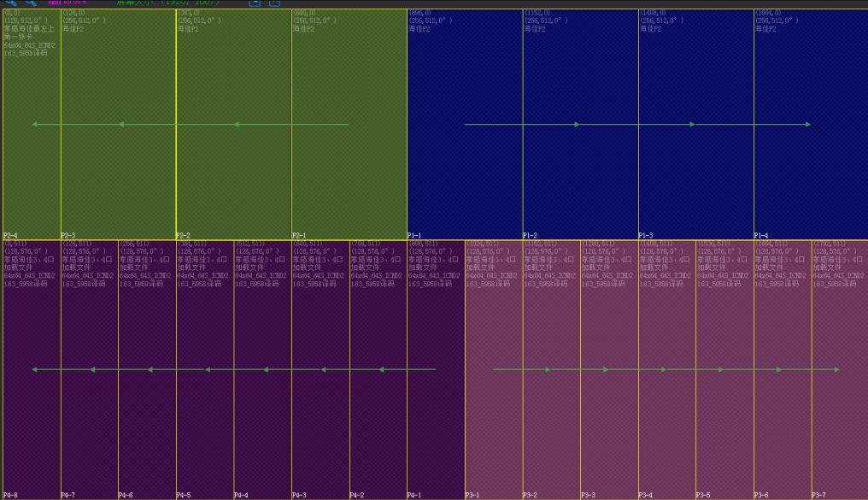Click the first magnifier zoom icon

pyautogui.click(x=11, y=3)
